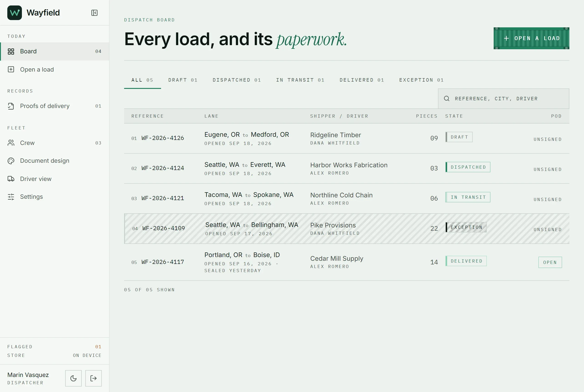The width and height of the screenshot is (584, 392).
Task: Click the EXCEPTION state badge
Action: [466, 227]
